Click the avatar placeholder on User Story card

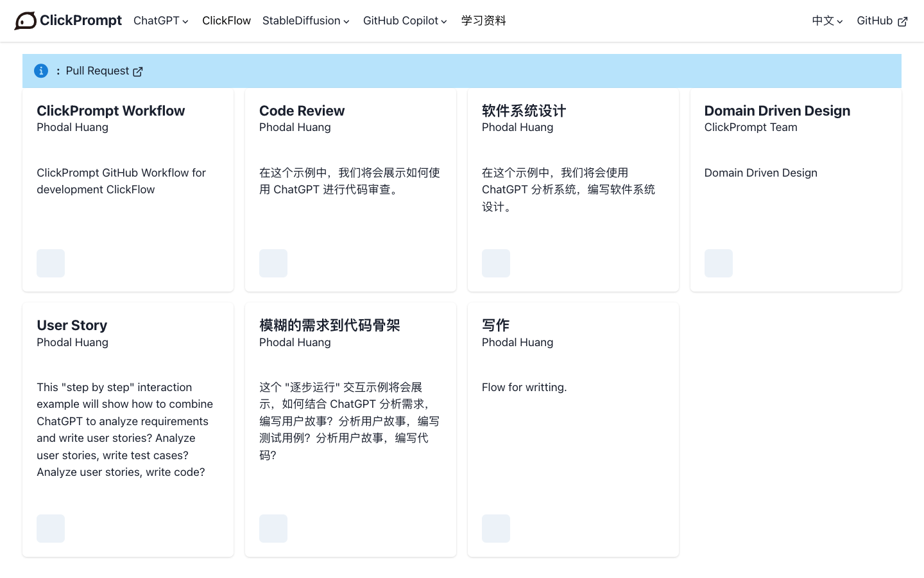(51, 528)
